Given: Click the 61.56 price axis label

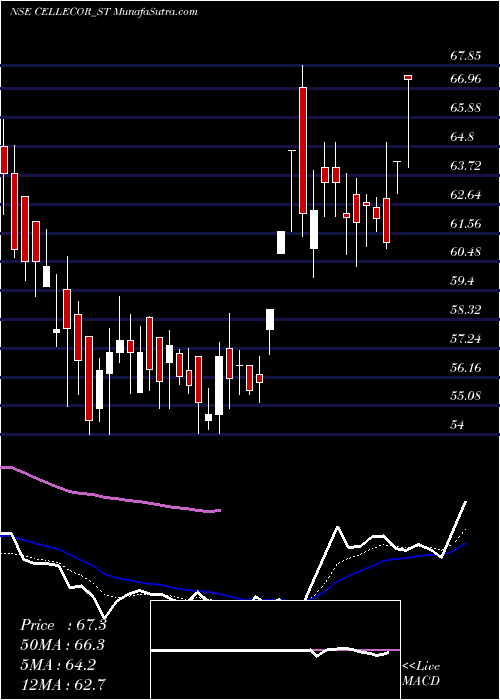Looking at the screenshot, I should pyautogui.click(x=466, y=223).
